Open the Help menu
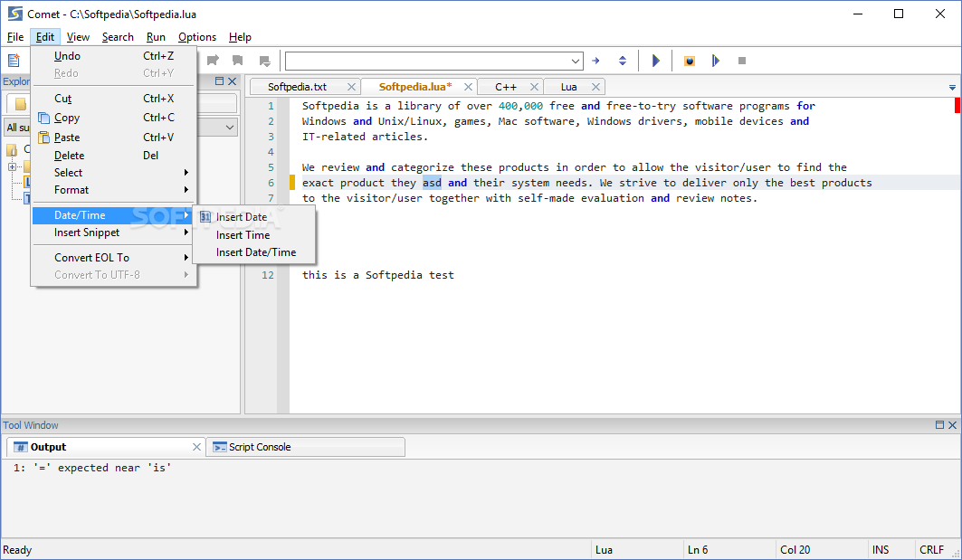Image resolution: width=962 pixels, height=560 pixels. [240, 37]
